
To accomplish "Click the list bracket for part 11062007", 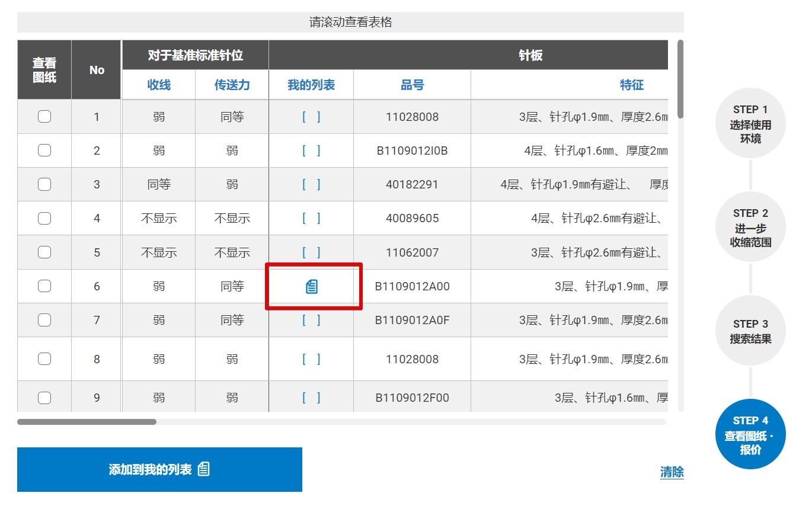I will click(x=311, y=252).
